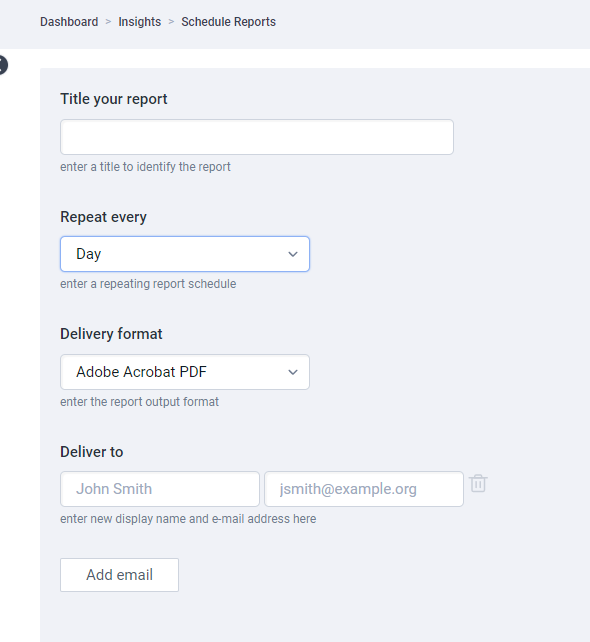Viewport: 590px width, 642px height.
Task: Click the Delivery format label
Action: point(111,334)
